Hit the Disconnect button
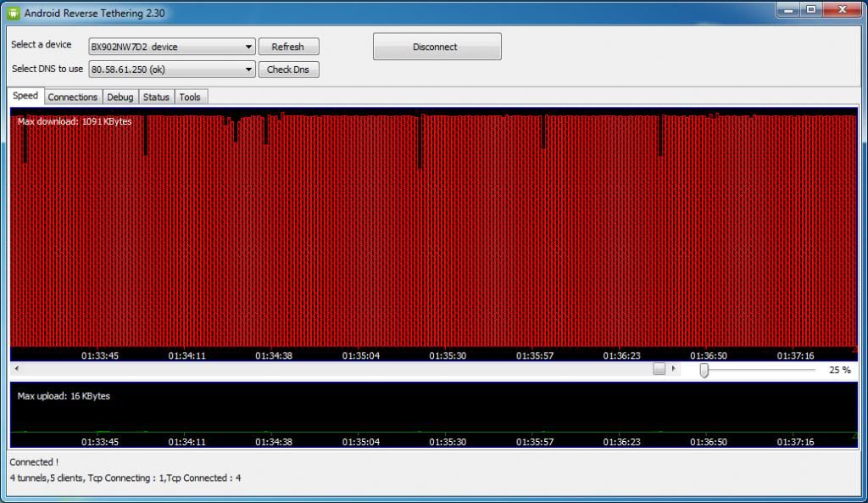The image size is (868, 503). tap(437, 47)
